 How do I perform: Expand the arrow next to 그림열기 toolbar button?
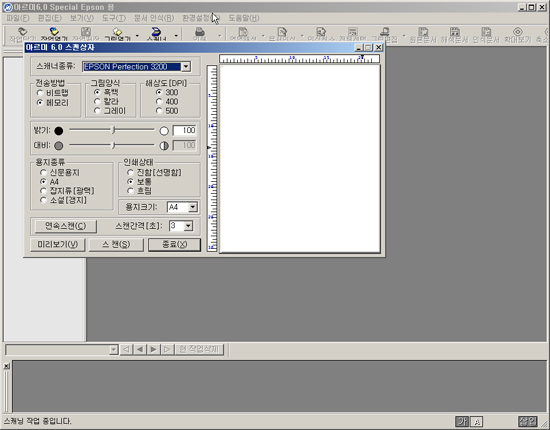137,35
